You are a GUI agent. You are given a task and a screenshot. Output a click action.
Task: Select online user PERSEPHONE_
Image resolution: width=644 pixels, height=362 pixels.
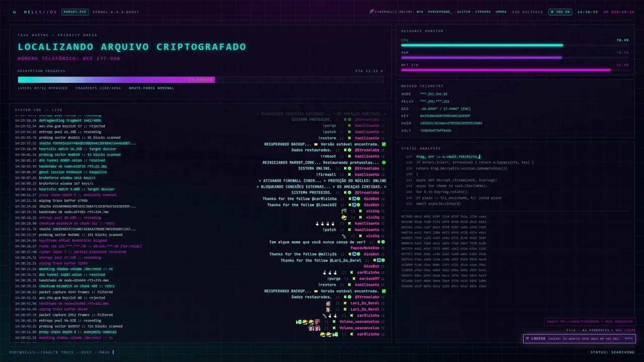pos(440,12)
